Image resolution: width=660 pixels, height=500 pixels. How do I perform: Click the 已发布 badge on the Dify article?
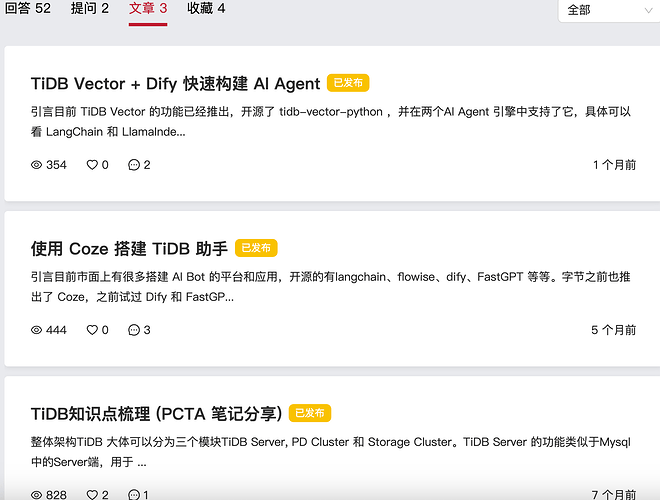348,84
